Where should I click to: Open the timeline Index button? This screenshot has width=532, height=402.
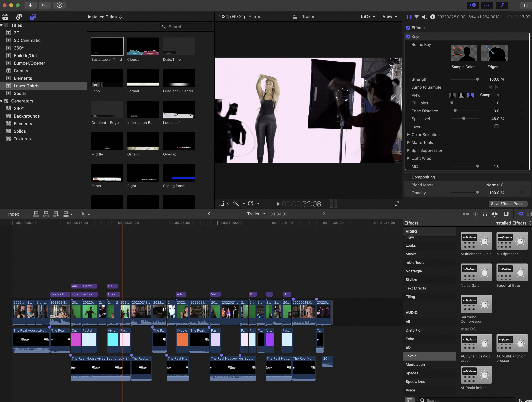[13, 214]
